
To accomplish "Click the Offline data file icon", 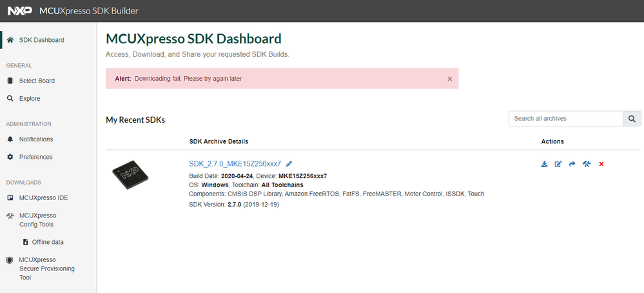I will coord(26,241).
